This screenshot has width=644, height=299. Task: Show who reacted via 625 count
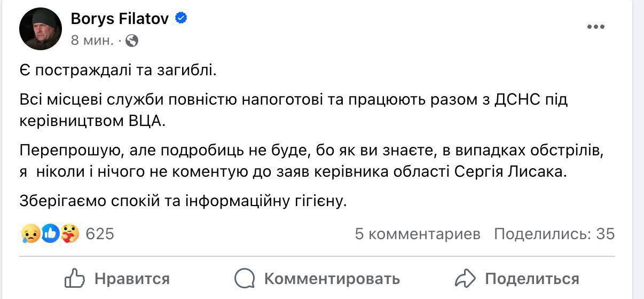pyautogui.click(x=100, y=234)
